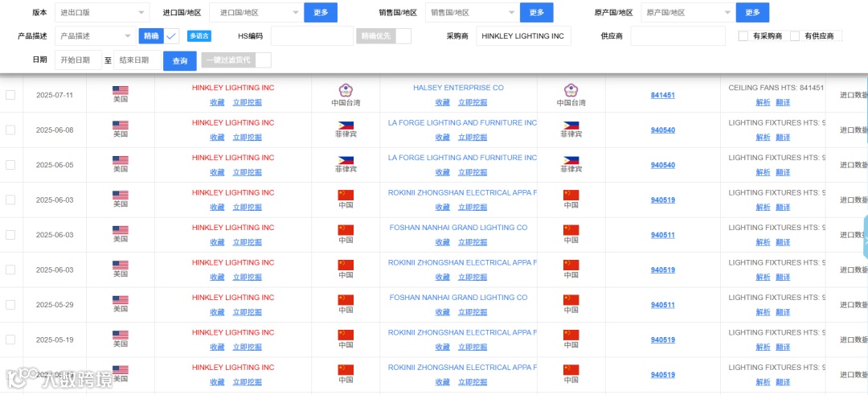Screen dimensions: 868x395
Task: Click the US flag in the 2025-05-29 row
Action: (x=120, y=300)
